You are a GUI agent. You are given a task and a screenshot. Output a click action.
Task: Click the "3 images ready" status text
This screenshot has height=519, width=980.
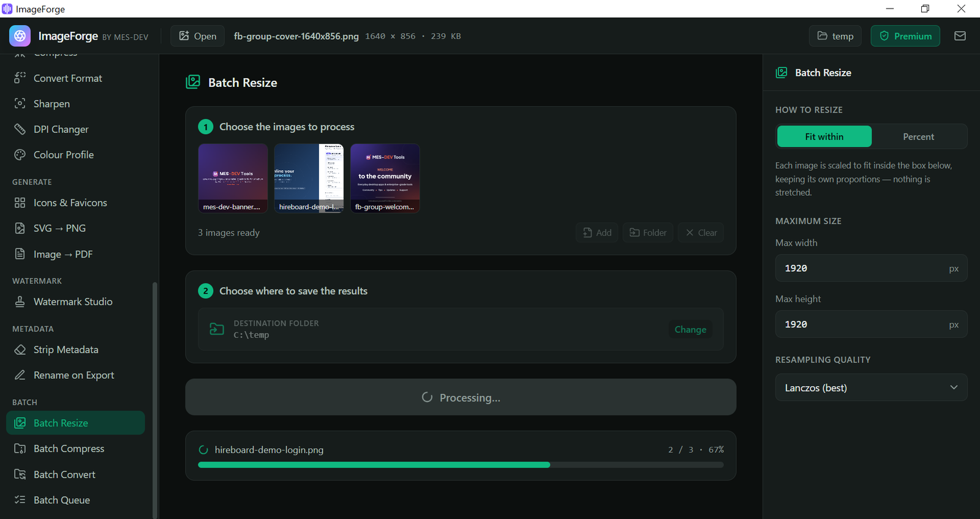click(228, 233)
